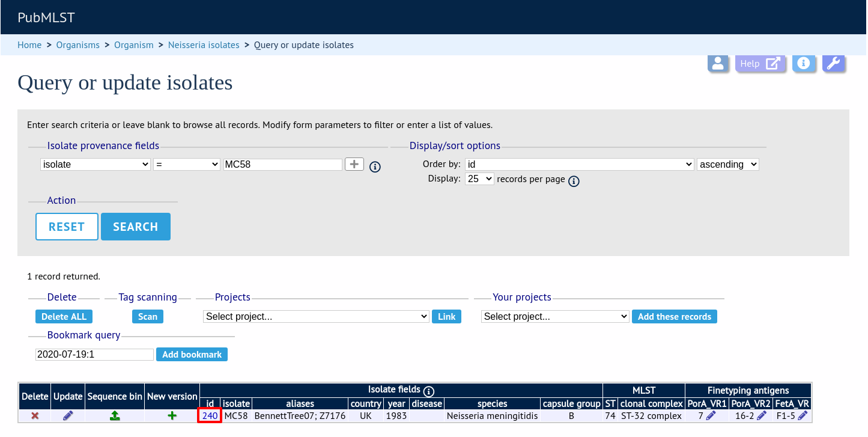This screenshot has height=437, width=868.
Task: Click the Isolate fields info icon
Action: (429, 391)
